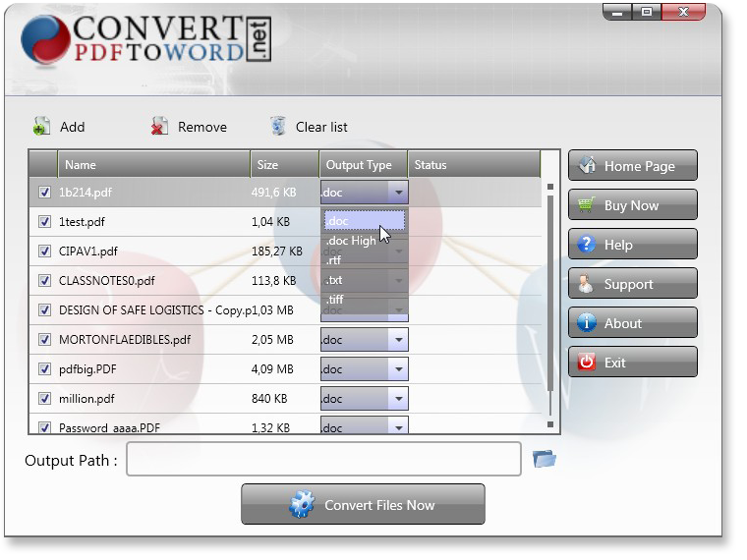747x560 pixels.
Task: Click the scrollbar down arrow of file list
Action: [550, 423]
